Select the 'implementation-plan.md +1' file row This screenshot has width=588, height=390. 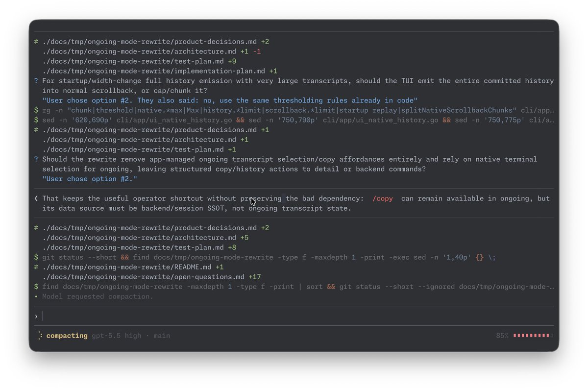[x=160, y=71]
